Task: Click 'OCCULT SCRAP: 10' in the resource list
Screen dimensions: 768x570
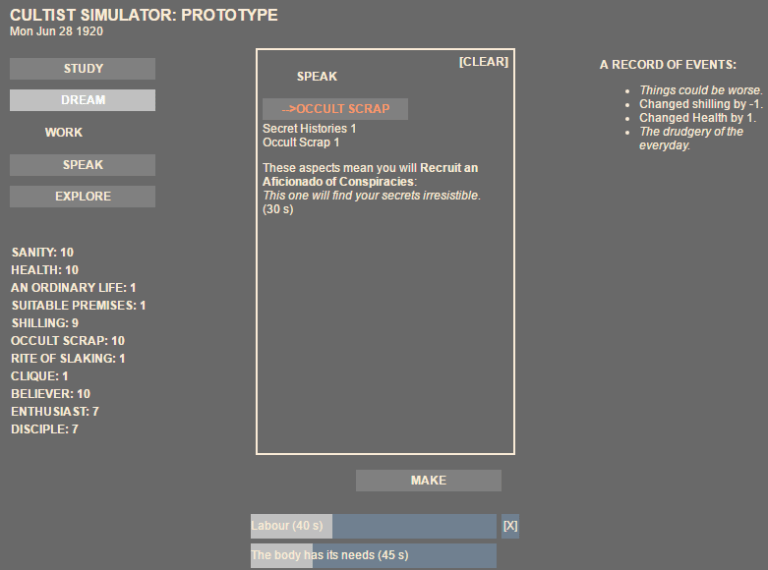Action: pyautogui.click(x=68, y=340)
